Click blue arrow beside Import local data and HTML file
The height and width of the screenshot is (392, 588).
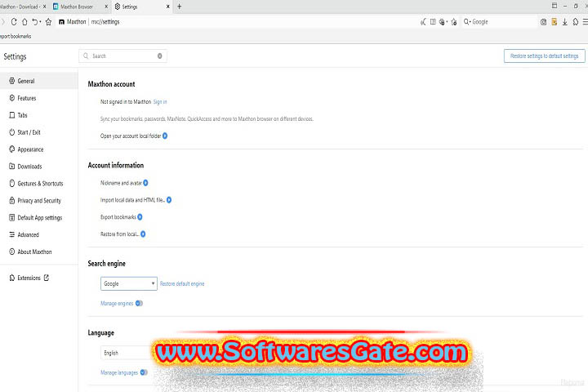point(169,200)
